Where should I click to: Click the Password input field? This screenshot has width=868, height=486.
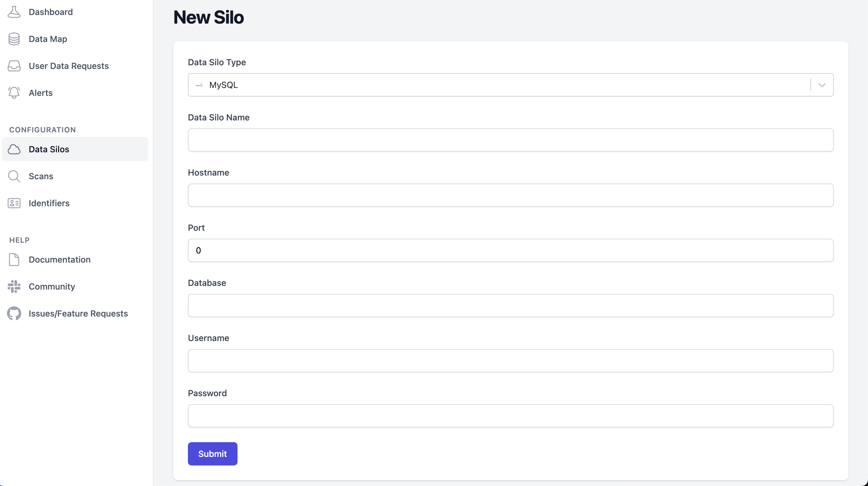click(511, 416)
